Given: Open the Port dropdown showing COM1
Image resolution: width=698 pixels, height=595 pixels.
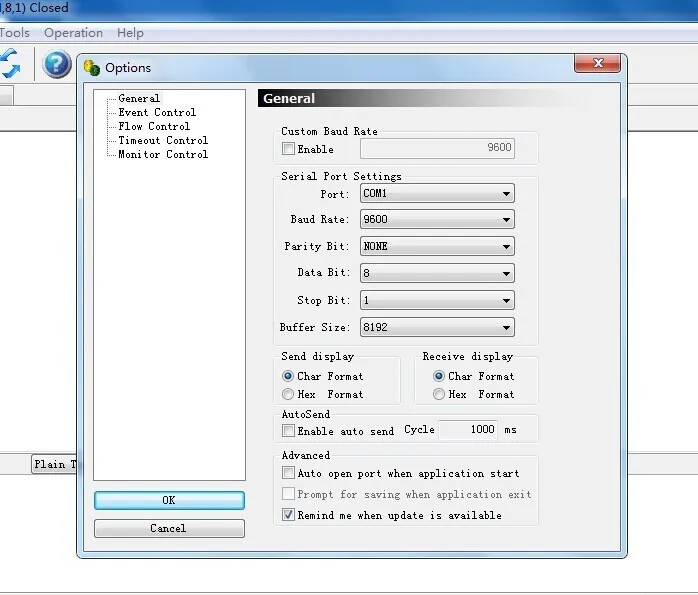Looking at the screenshot, I should pyautogui.click(x=437, y=194).
